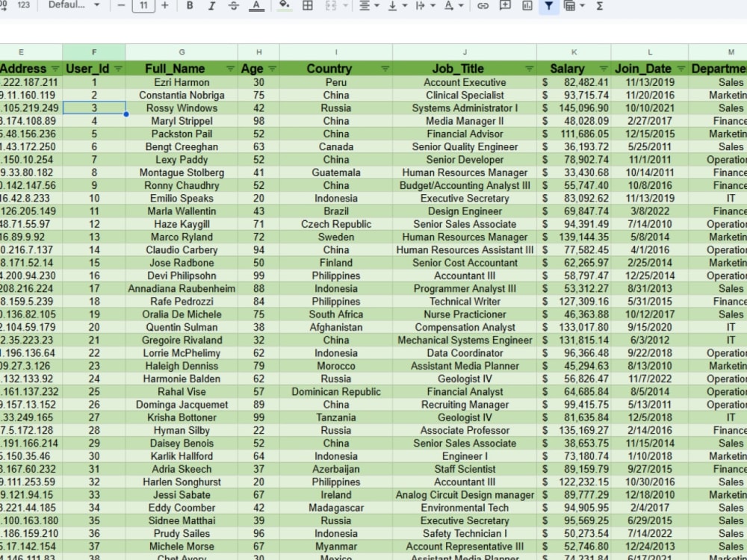Click the functions sigma icon
This screenshot has height=560, width=747.
[599, 6]
